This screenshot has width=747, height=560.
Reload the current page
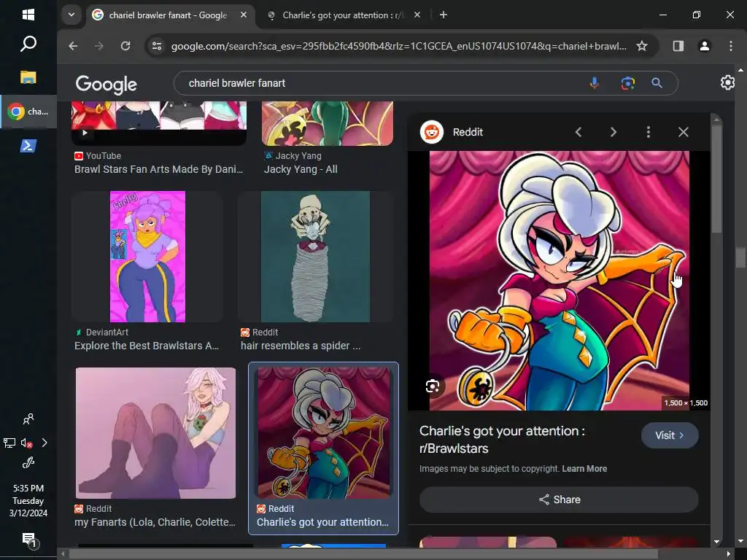click(x=125, y=46)
